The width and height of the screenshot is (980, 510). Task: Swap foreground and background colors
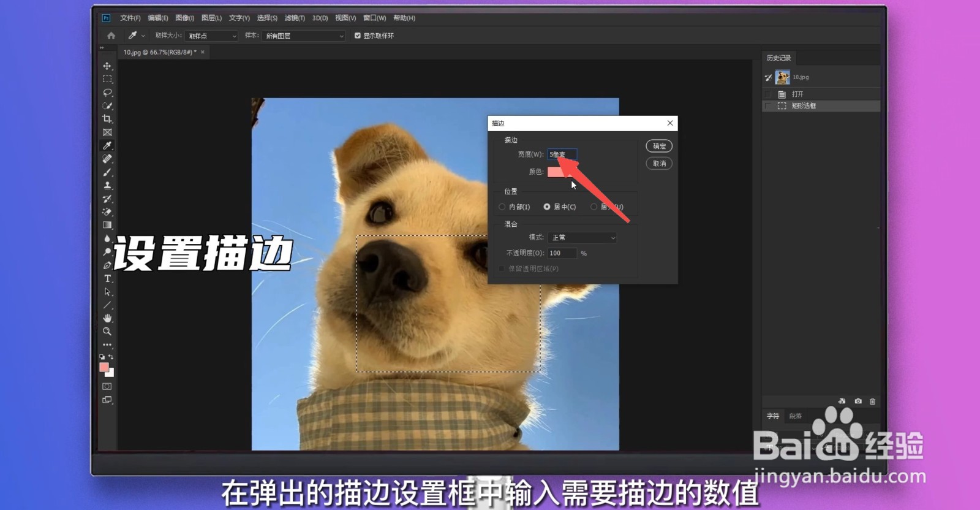click(x=111, y=357)
